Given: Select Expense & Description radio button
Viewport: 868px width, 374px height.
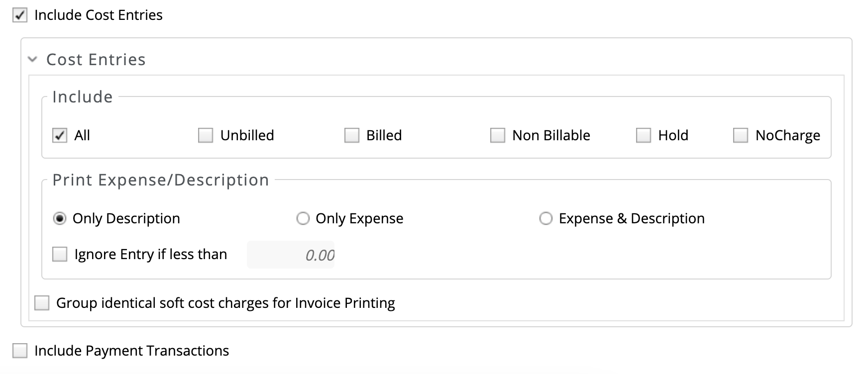Looking at the screenshot, I should tap(546, 219).
